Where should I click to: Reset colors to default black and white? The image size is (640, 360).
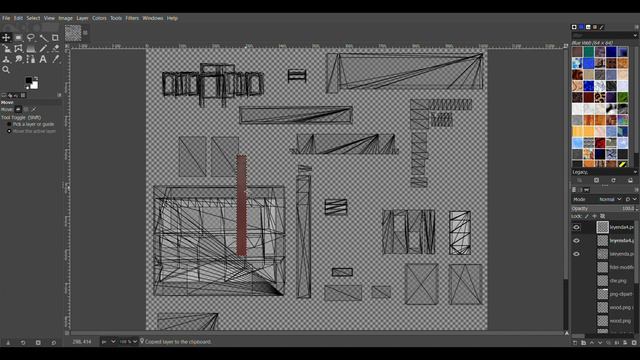27,88
